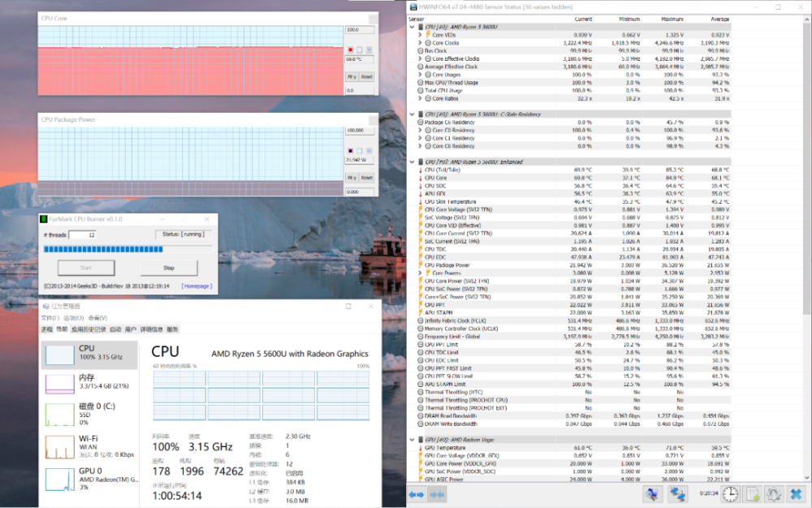This screenshot has width=812, height=508.
Task: Click the HWiNFO log file icon
Action: tap(753, 493)
